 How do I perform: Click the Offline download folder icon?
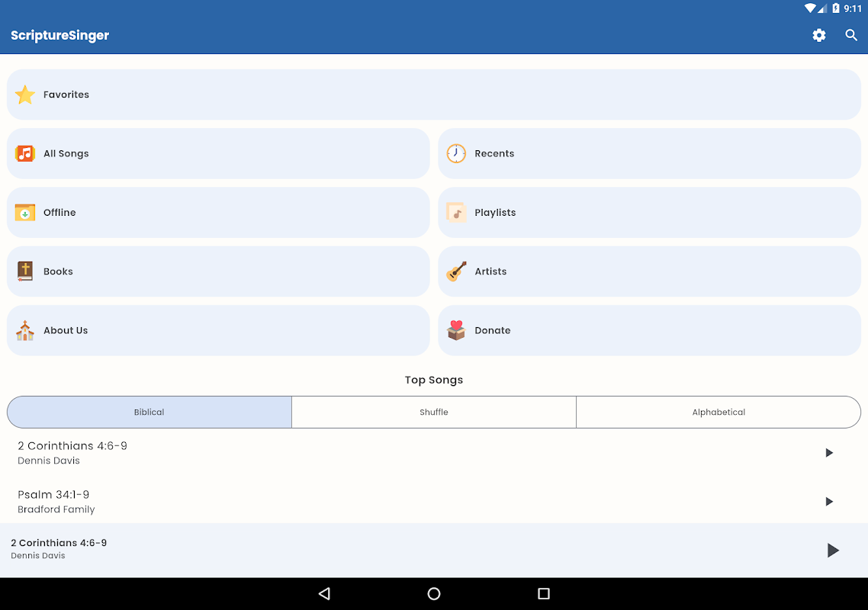(x=25, y=213)
